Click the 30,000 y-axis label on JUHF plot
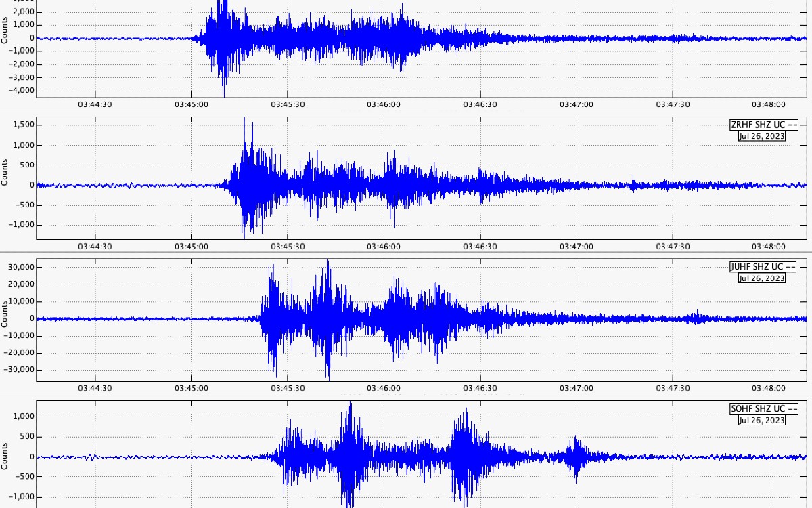This screenshot has height=508, width=812. tap(20, 267)
